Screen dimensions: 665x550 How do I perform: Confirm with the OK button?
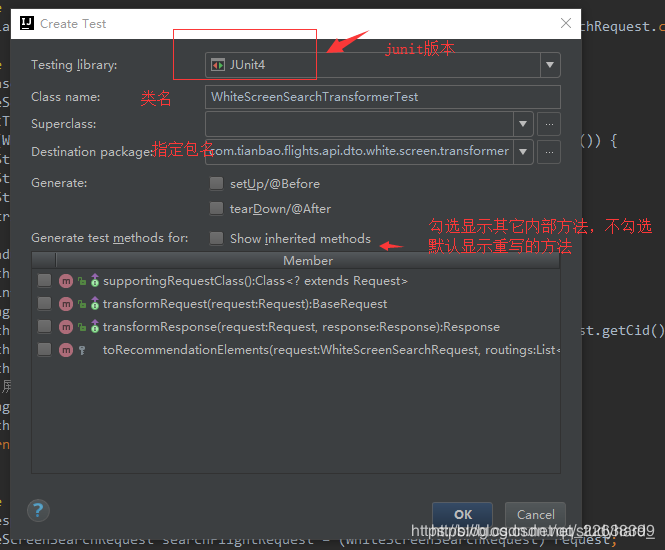[x=462, y=514]
